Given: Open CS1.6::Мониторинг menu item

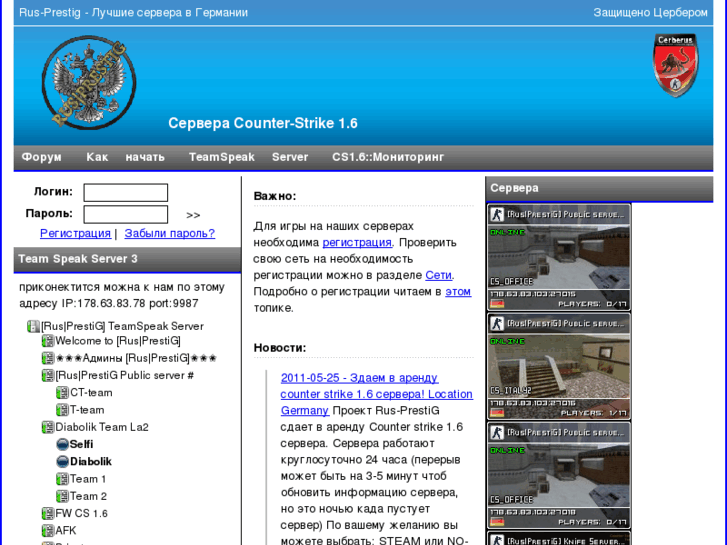Looking at the screenshot, I should pos(388,157).
